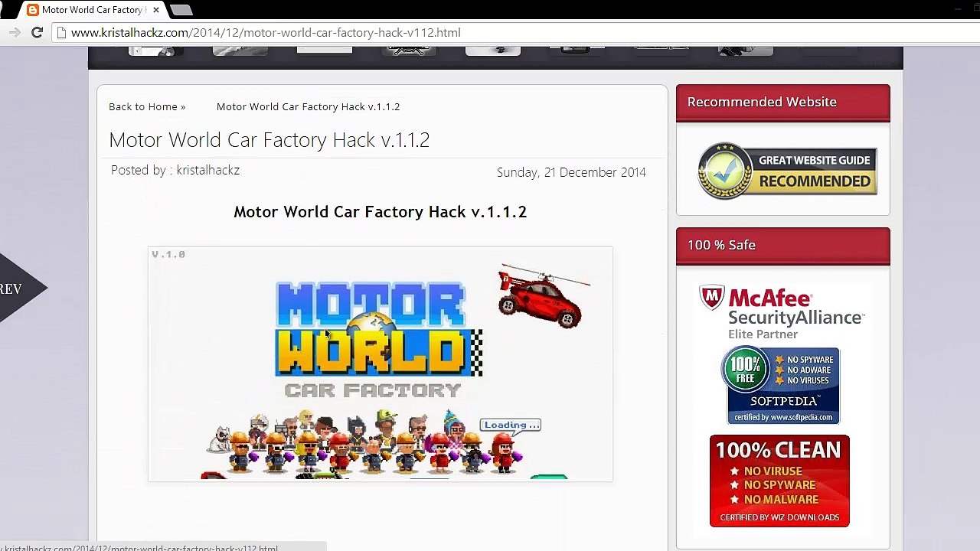Click the v.1.0 version label in game image
Image resolution: width=980 pixels, height=551 pixels.
pyautogui.click(x=168, y=254)
